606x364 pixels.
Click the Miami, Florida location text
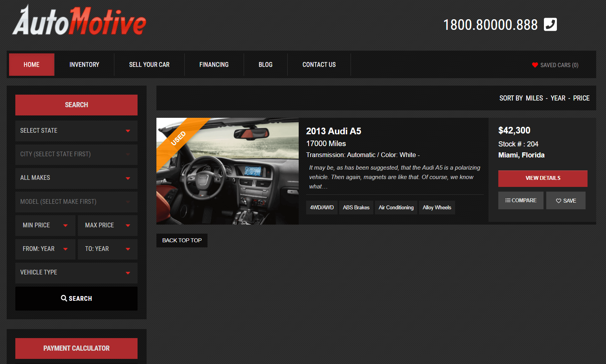coord(522,155)
